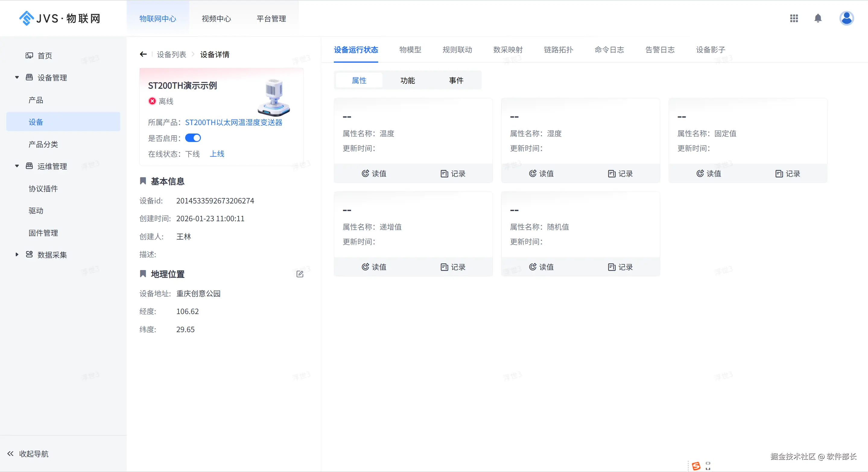Click the 上线 link
This screenshot has height=472, width=868.
217,154
